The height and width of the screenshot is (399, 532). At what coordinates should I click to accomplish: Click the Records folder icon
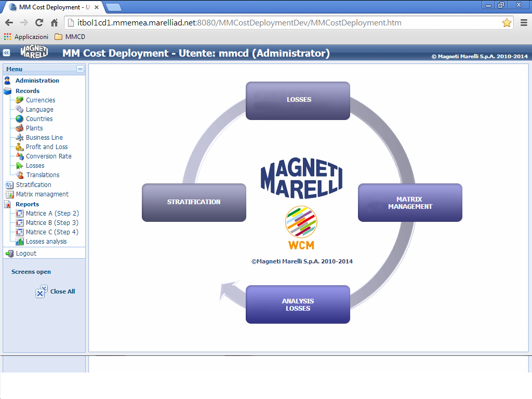pyautogui.click(x=7, y=91)
